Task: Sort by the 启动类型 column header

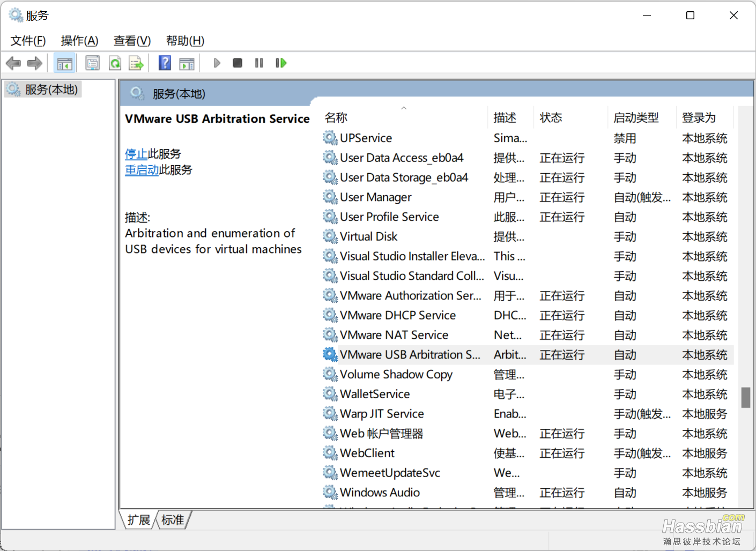Action: 642,117
